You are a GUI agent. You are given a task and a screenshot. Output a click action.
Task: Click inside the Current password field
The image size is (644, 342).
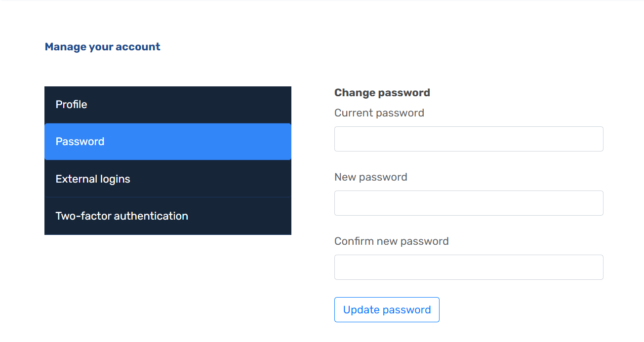coord(468,139)
